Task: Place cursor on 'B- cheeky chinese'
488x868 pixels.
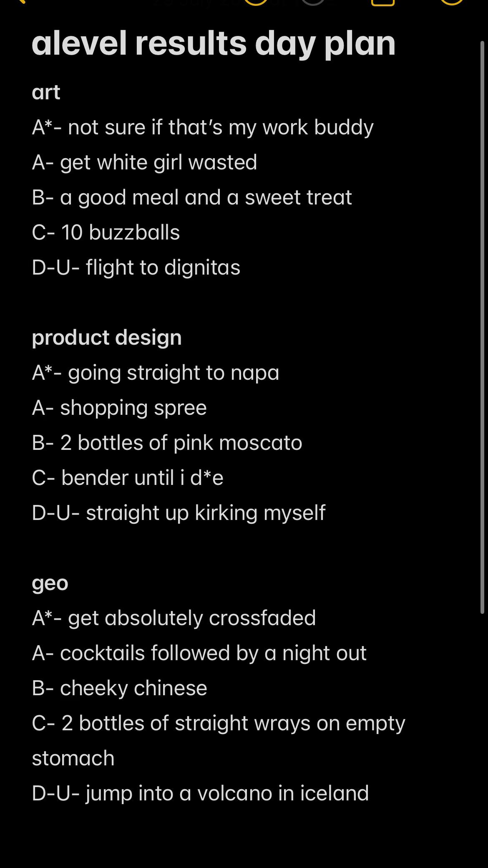Action: tap(119, 688)
